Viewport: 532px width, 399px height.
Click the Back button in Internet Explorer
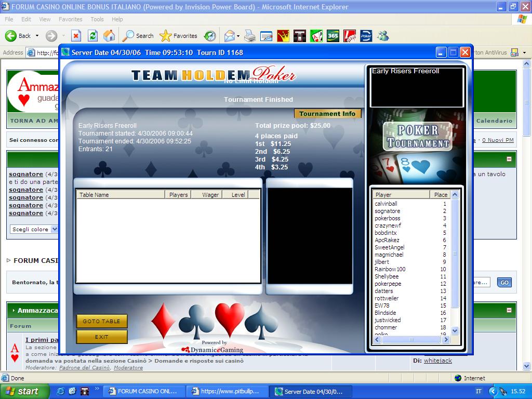click(18, 36)
